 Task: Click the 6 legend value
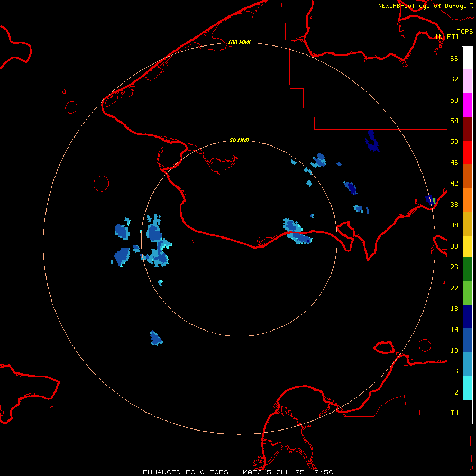[x=456, y=371]
